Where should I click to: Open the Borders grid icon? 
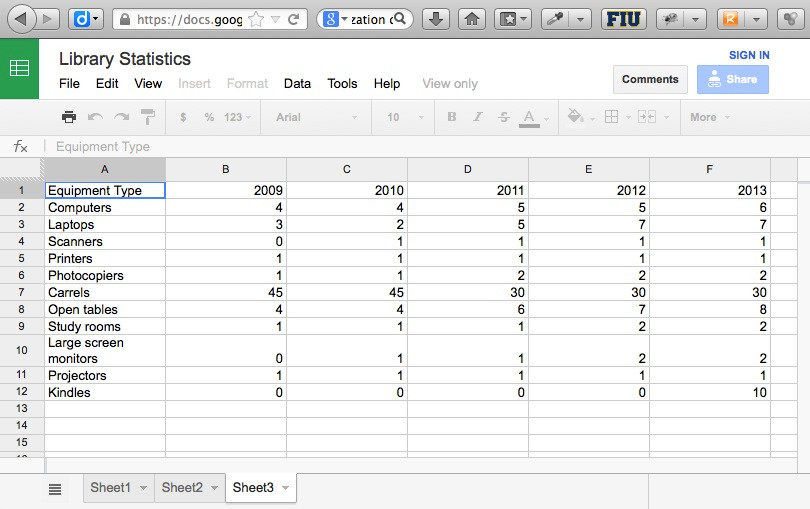click(611, 117)
